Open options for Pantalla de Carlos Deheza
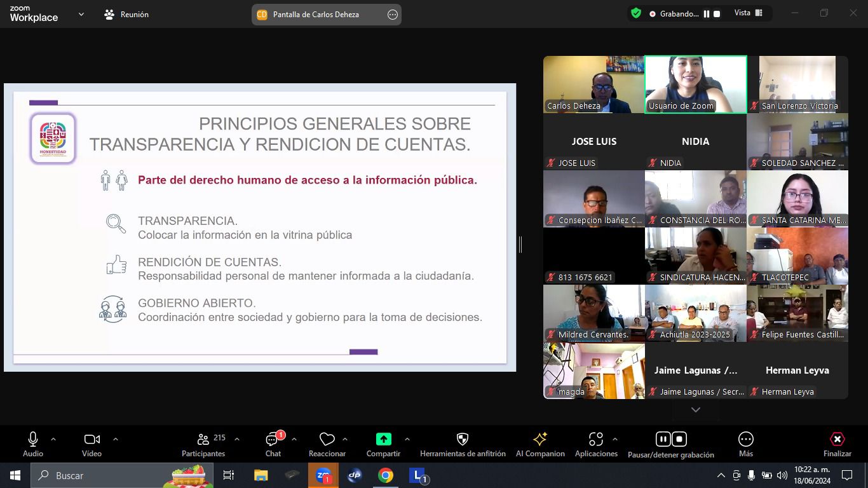Viewport: 868px width, 488px height. coord(392,15)
